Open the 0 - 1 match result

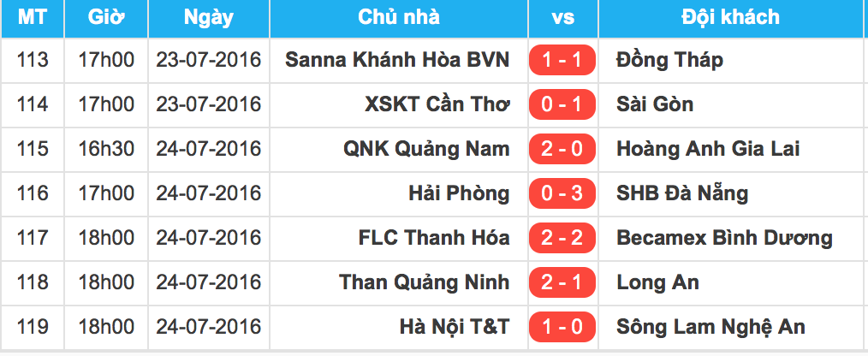(562, 104)
